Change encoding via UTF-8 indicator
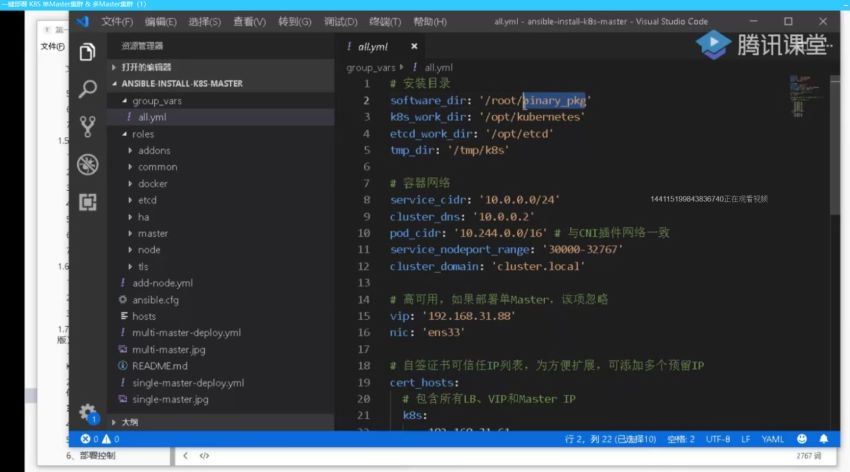Image resolution: width=850 pixels, height=472 pixels. [x=718, y=439]
